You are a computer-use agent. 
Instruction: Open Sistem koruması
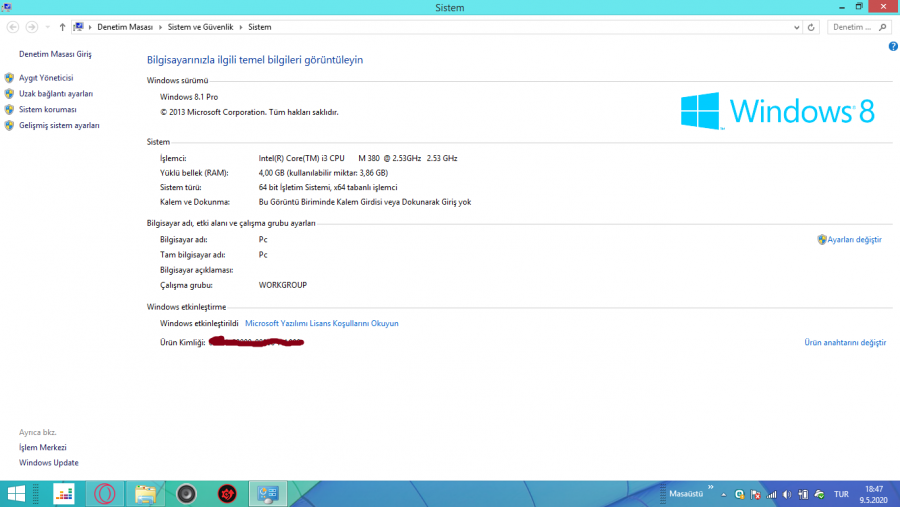[x=48, y=109]
